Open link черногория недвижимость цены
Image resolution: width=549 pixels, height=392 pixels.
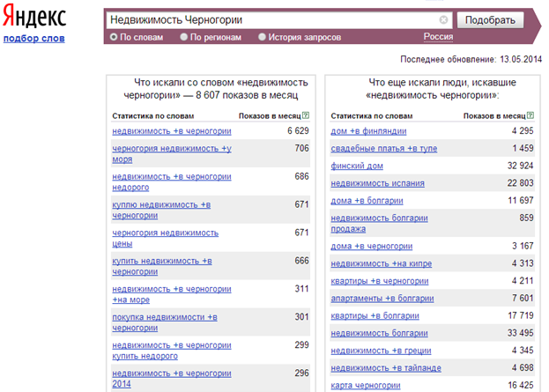pyautogui.click(x=166, y=238)
